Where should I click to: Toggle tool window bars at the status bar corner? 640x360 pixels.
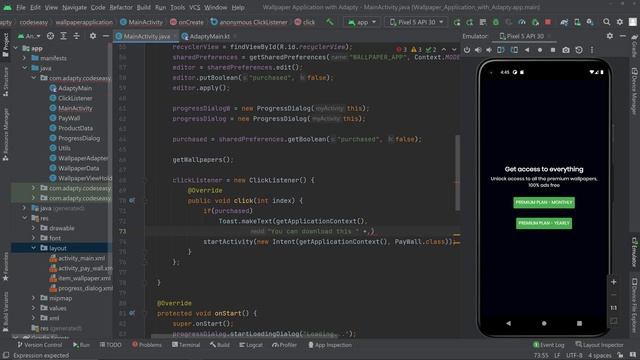coord(6,356)
